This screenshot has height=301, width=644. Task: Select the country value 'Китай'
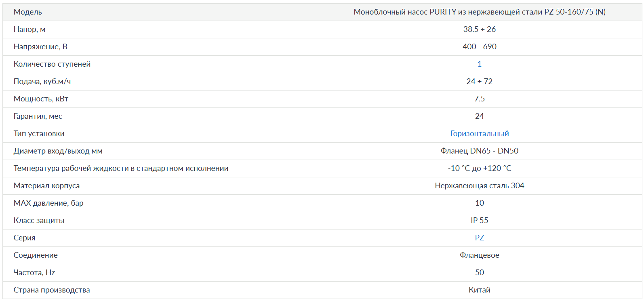pos(479,290)
